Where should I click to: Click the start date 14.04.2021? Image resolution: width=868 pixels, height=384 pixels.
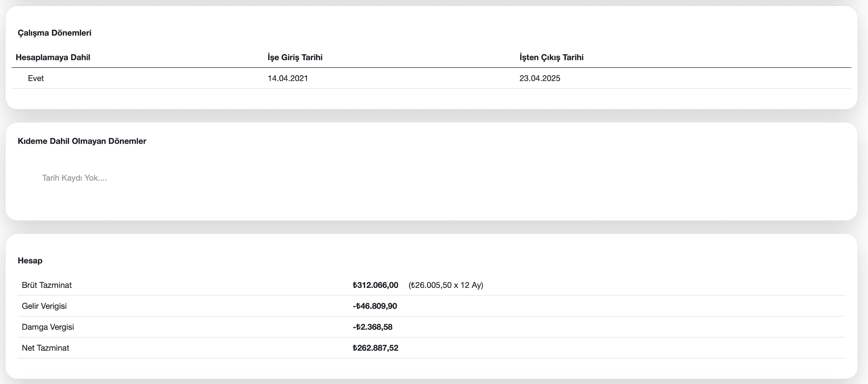(x=288, y=78)
